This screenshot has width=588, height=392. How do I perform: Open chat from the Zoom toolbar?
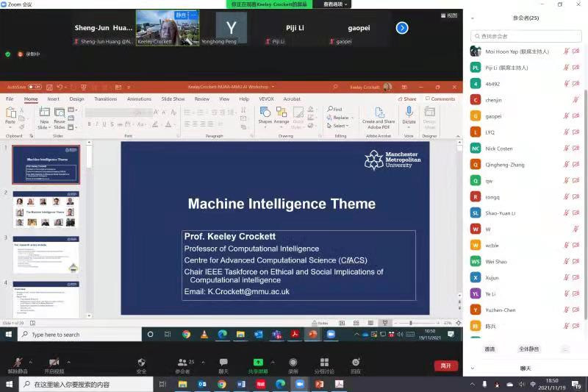tap(223, 363)
